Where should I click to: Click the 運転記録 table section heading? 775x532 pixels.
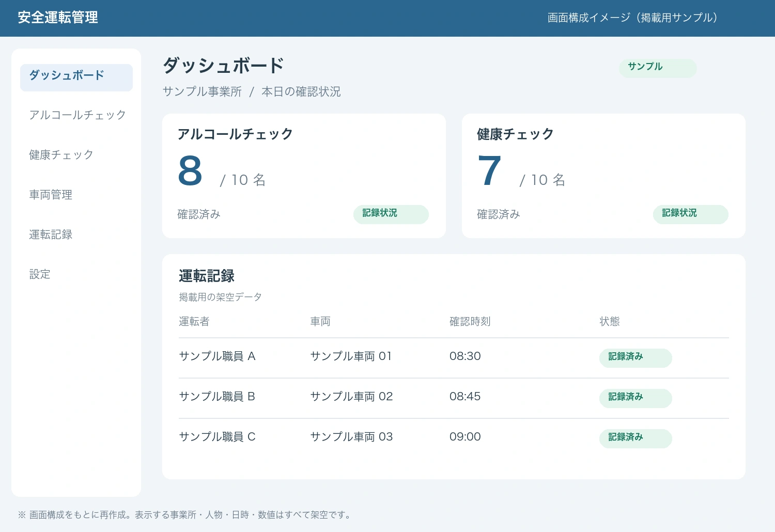coord(207,276)
